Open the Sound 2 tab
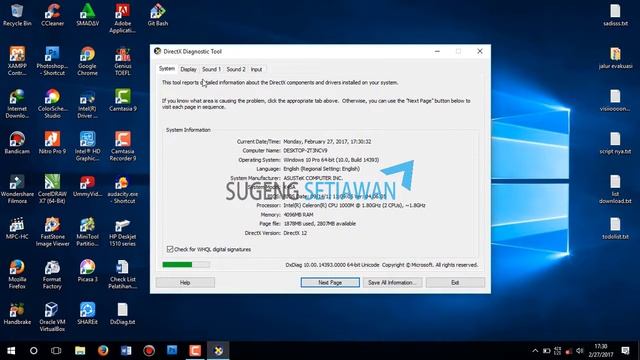The height and width of the screenshot is (360, 640). click(x=236, y=69)
